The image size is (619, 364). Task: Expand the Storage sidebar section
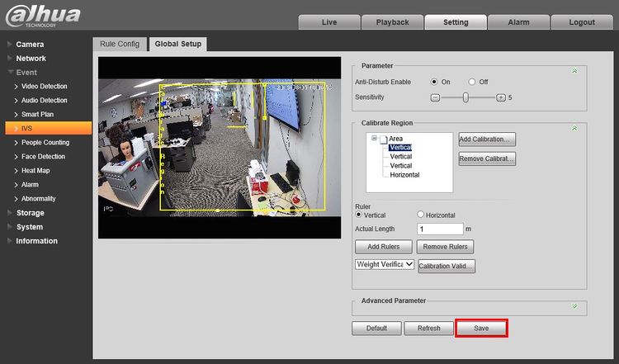(x=30, y=213)
